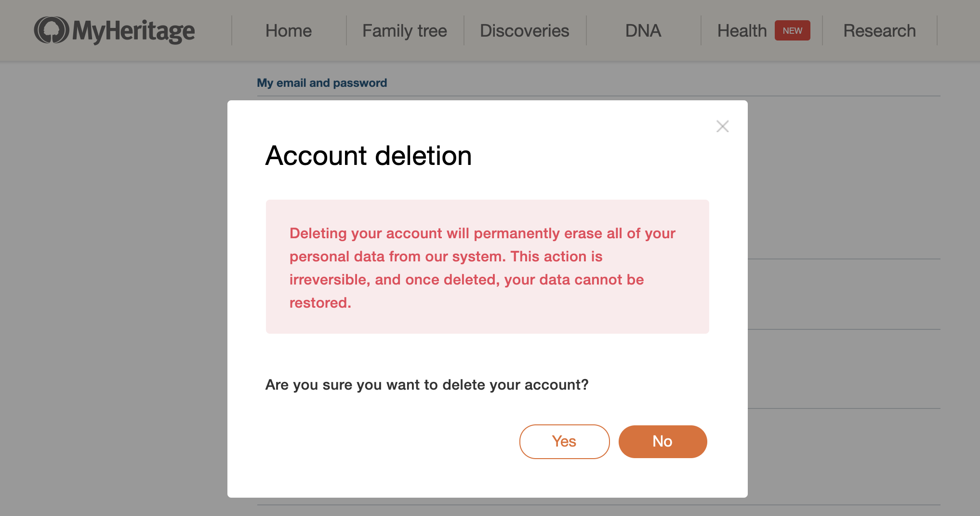This screenshot has width=980, height=516.
Task: Close the Account deletion dialog with X
Action: pos(722,126)
